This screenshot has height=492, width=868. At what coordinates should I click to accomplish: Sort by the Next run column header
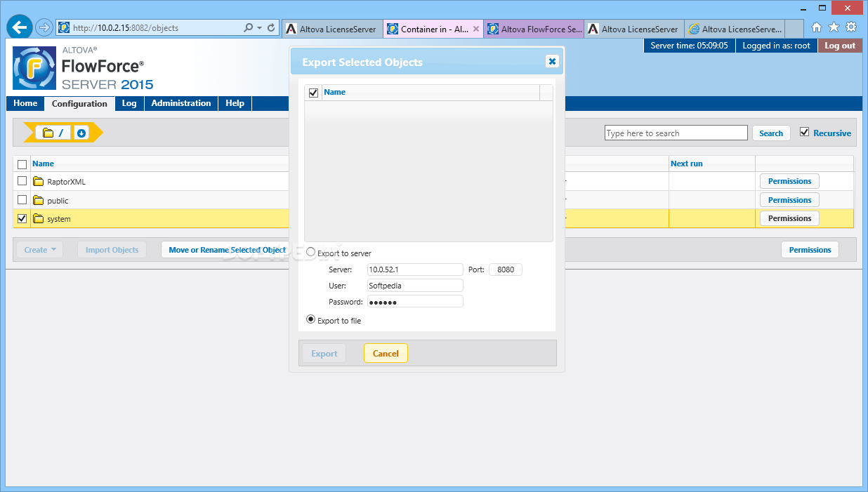pyautogui.click(x=686, y=164)
